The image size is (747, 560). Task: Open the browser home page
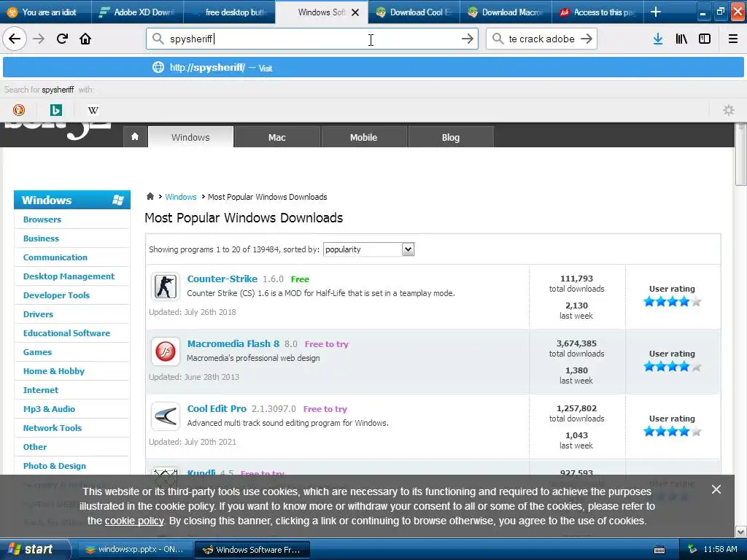click(x=85, y=39)
